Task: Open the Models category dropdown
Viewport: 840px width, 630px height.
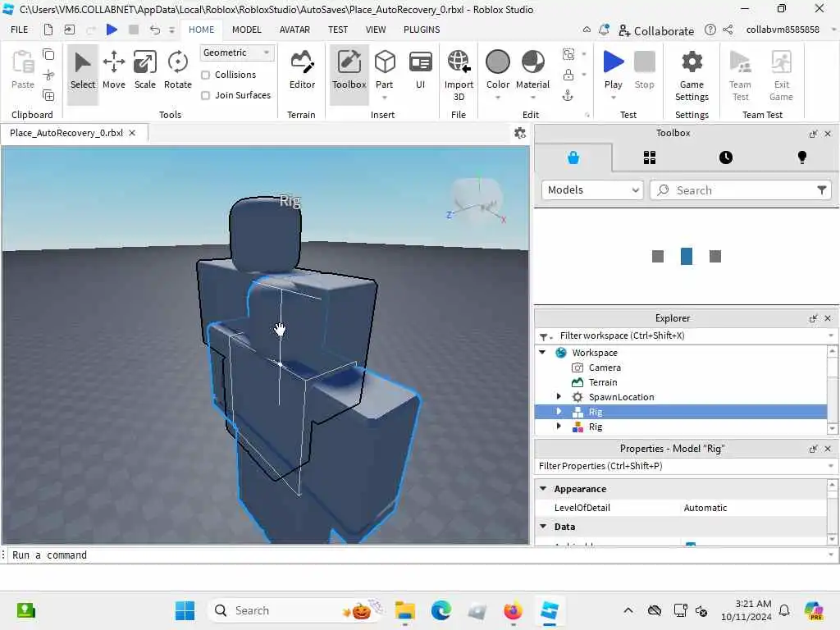Action: click(592, 189)
